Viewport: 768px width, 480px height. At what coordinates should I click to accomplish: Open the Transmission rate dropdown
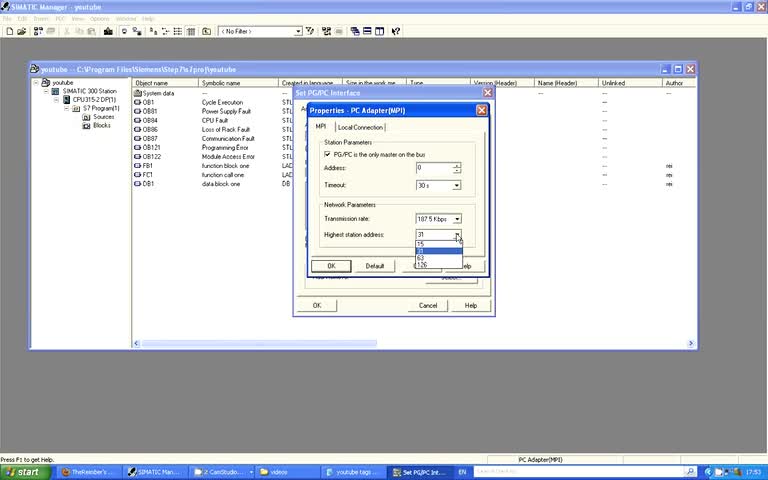[x=457, y=219]
